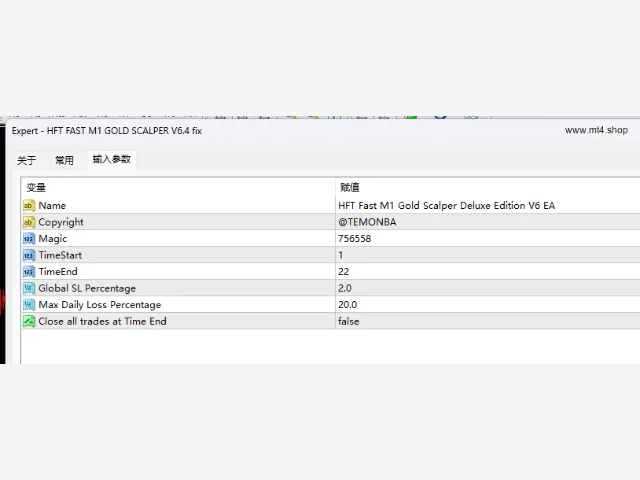This screenshot has width=640, height=480.
Task: Click the TimeEnd row integer icon
Action: pos(29,272)
